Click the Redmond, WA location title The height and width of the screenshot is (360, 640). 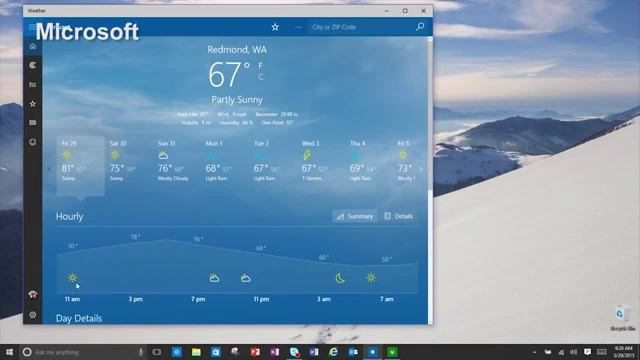pos(237,50)
